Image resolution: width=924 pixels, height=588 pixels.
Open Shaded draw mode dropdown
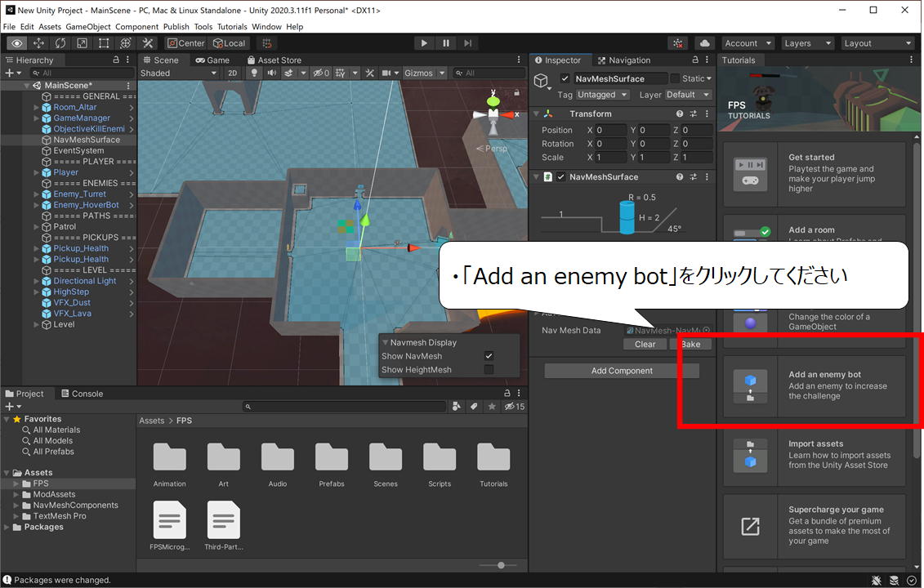[178, 73]
